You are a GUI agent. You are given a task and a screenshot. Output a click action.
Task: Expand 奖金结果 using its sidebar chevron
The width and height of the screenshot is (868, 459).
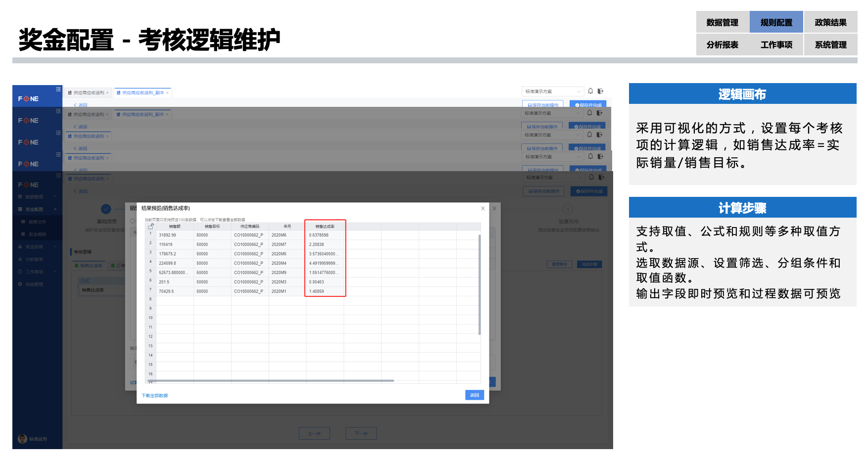pos(55,246)
